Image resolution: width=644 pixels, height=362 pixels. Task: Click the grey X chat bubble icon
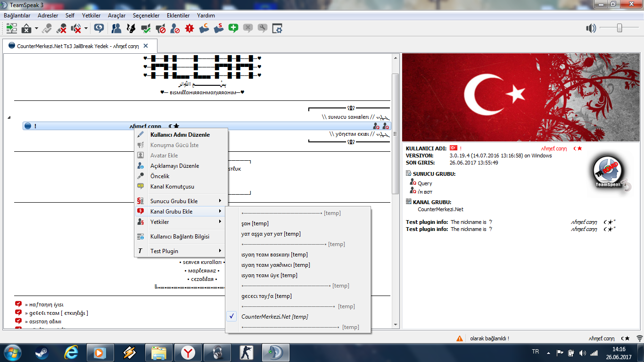[x=248, y=28]
